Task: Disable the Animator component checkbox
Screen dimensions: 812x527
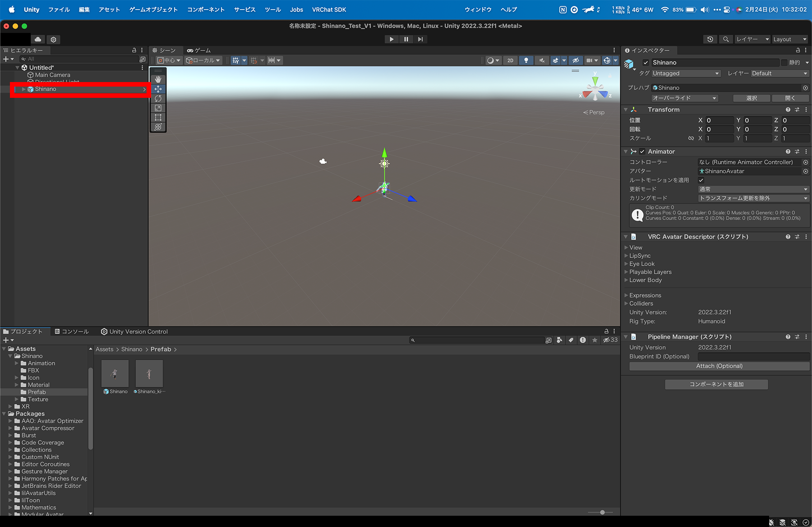Action: [642, 151]
